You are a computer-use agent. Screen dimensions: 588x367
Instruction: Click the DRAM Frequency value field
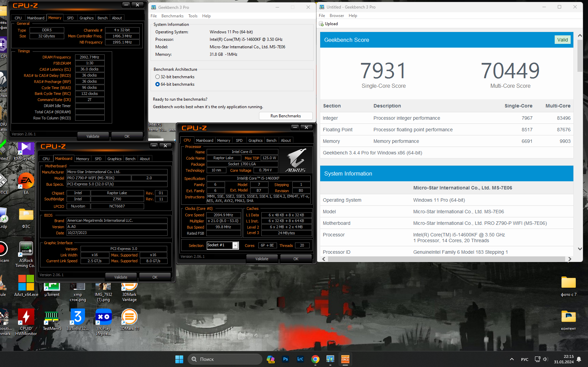pos(90,57)
